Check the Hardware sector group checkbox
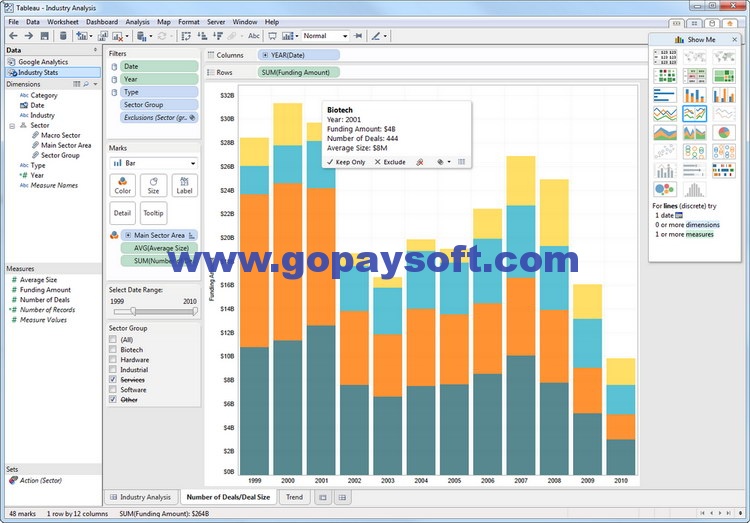 tap(113, 359)
